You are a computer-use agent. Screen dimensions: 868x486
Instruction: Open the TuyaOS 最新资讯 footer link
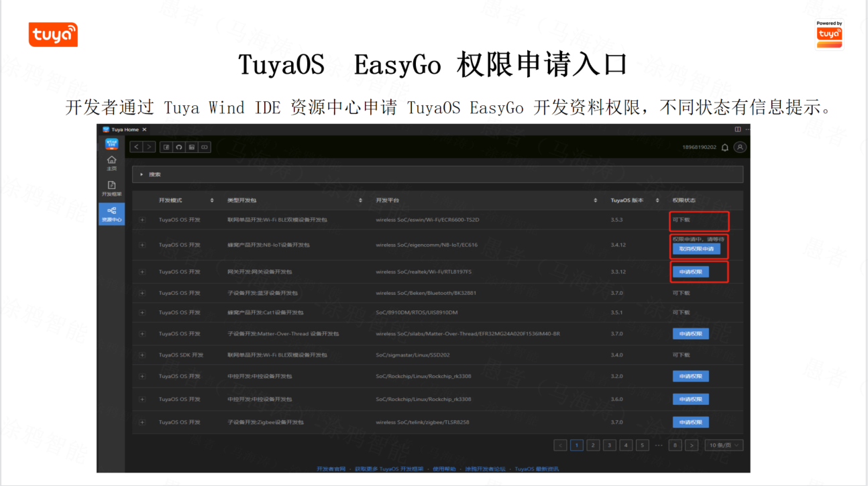(x=537, y=469)
